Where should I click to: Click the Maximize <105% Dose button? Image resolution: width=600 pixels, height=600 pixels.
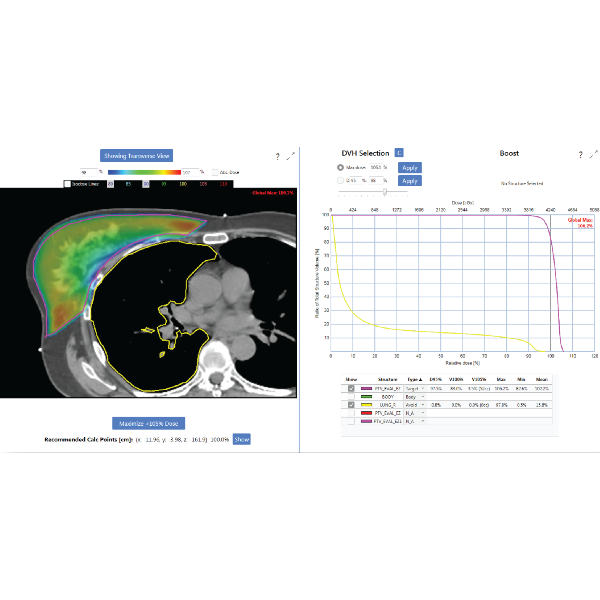coord(149,423)
